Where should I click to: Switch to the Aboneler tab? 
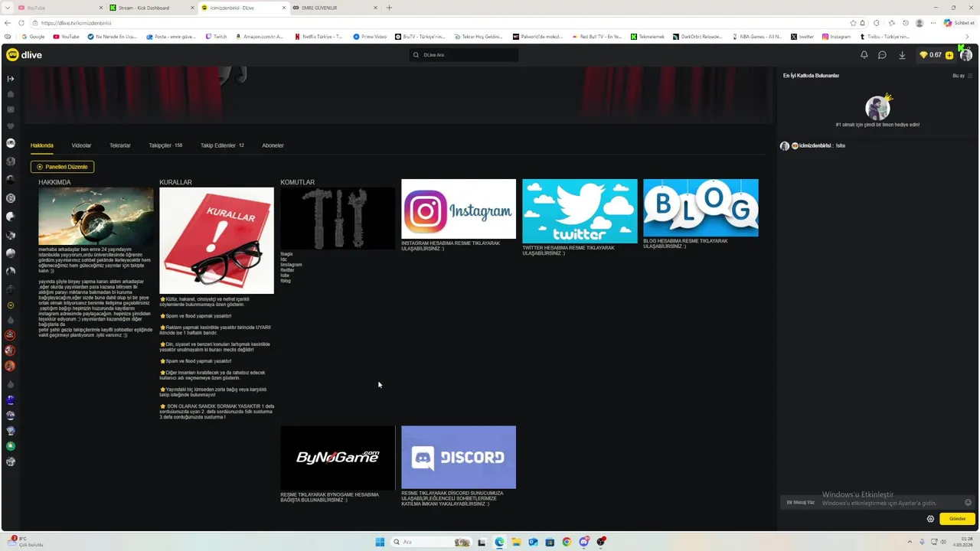pyautogui.click(x=273, y=145)
